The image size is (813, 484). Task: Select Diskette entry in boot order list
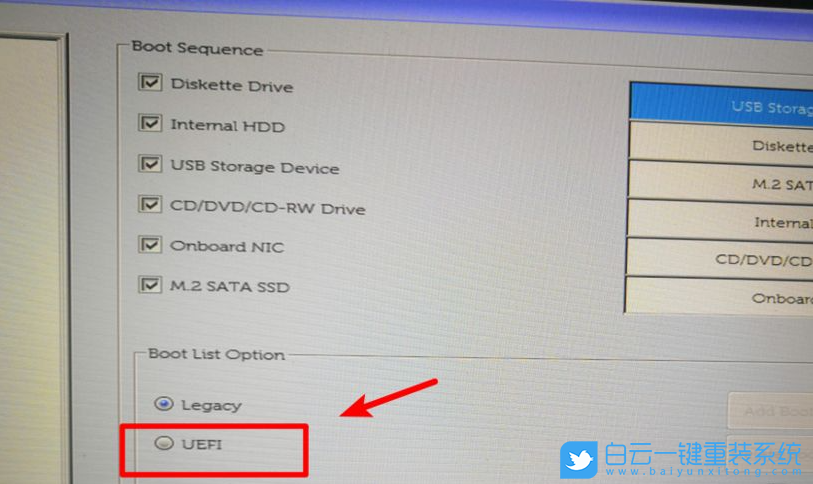pos(721,143)
